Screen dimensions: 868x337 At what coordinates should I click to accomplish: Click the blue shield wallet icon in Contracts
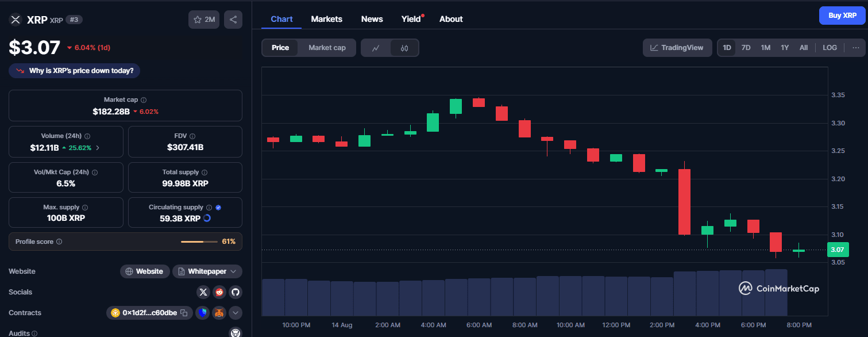pos(202,313)
